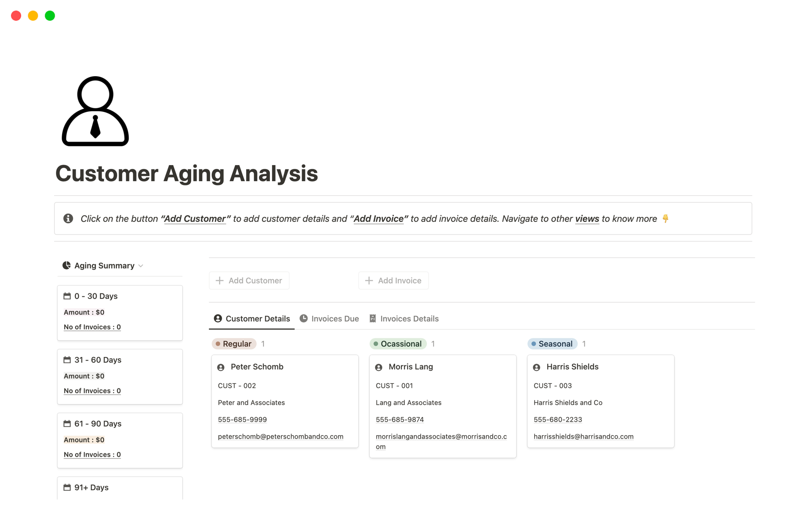Open the email link for Morris Lang
The height and width of the screenshot is (508, 812).
(x=442, y=436)
